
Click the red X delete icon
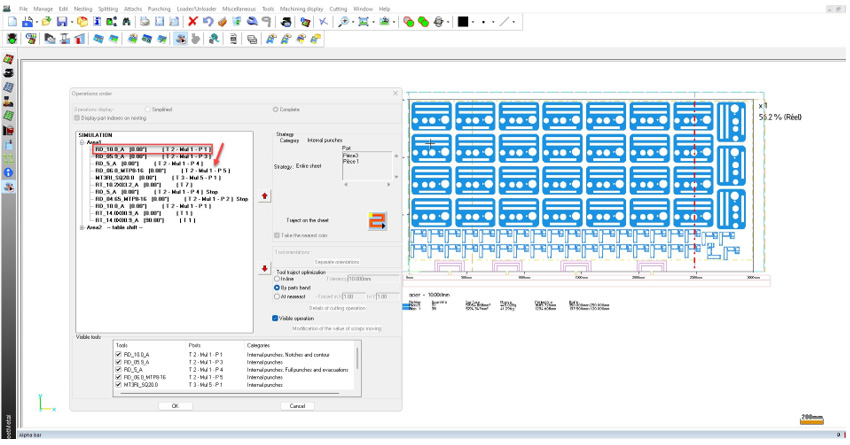pos(192,22)
